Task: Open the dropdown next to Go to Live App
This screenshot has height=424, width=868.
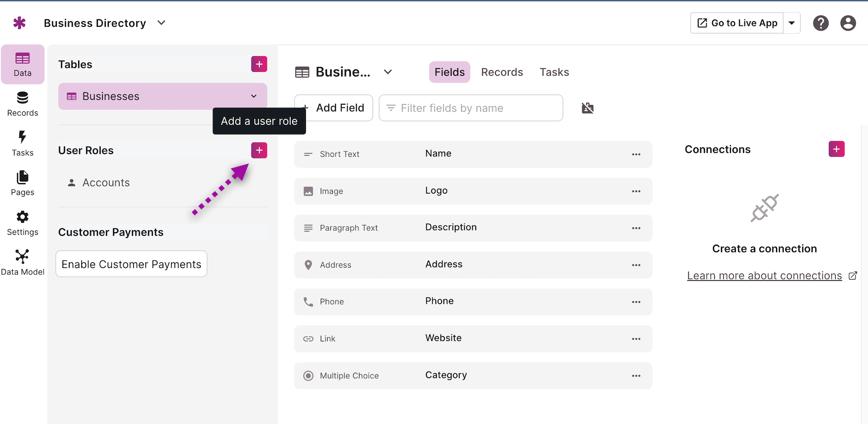Action: point(792,23)
